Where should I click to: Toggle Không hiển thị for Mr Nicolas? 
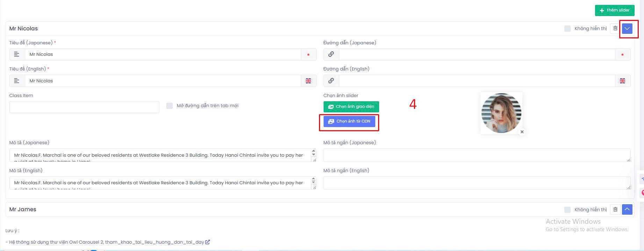click(x=567, y=29)
